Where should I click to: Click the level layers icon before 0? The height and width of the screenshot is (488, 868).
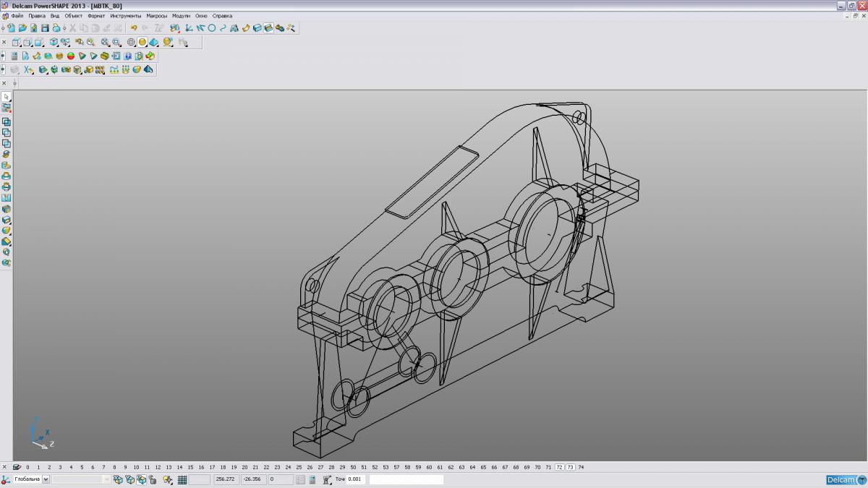[x=17, y=467]
